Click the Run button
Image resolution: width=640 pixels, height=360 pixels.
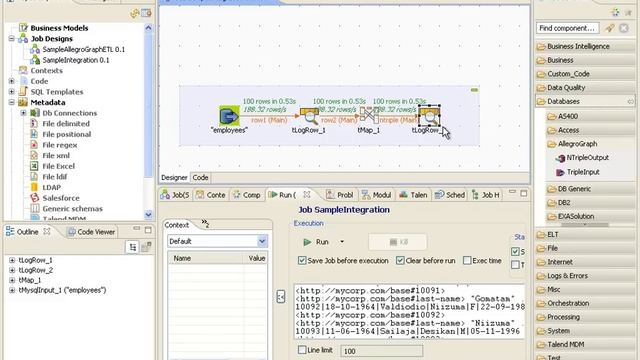pyautogui.click(x=317, y=242)
